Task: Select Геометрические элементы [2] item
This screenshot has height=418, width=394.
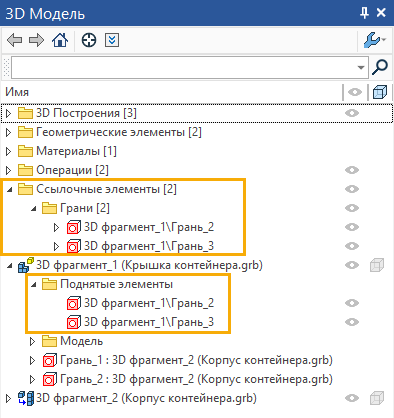Action: click(119, 132)
